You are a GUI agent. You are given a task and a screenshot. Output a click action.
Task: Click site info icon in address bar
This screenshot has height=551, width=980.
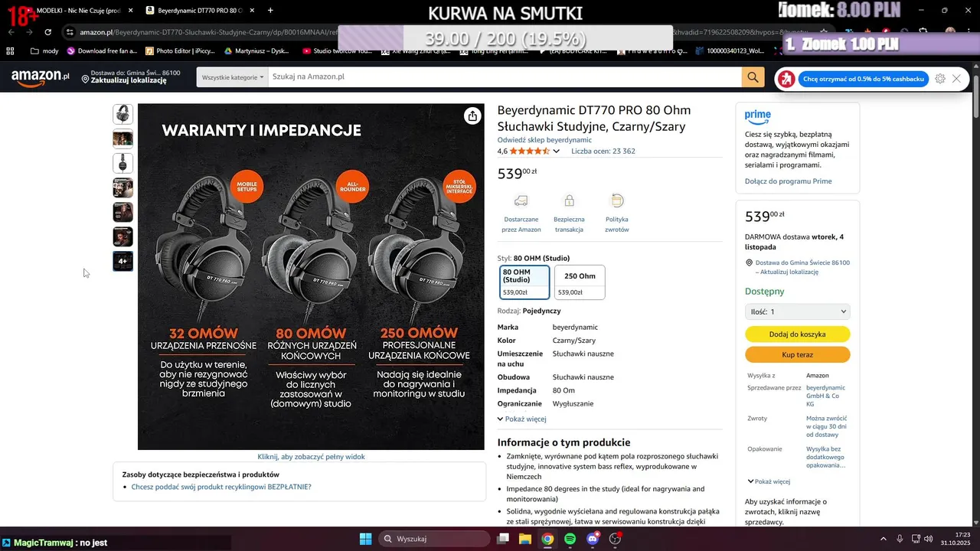point(70,32)
